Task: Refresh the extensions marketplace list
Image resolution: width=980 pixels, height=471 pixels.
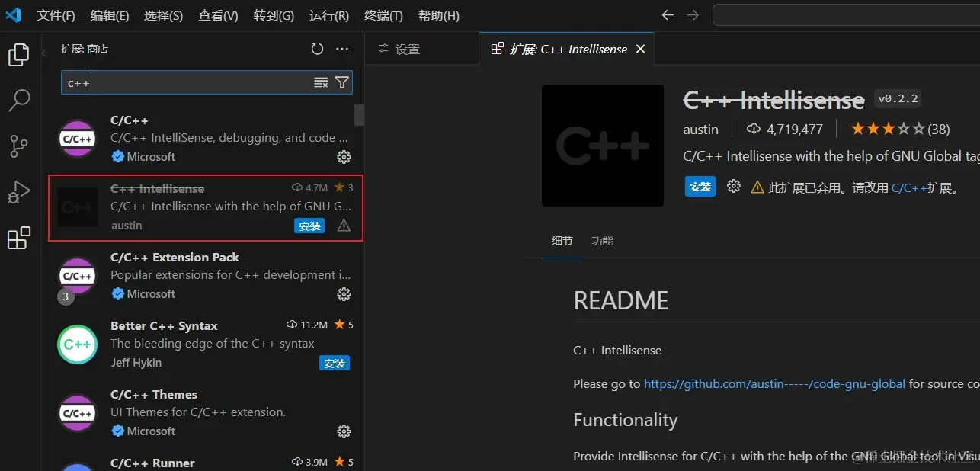Action: (317, 49)
